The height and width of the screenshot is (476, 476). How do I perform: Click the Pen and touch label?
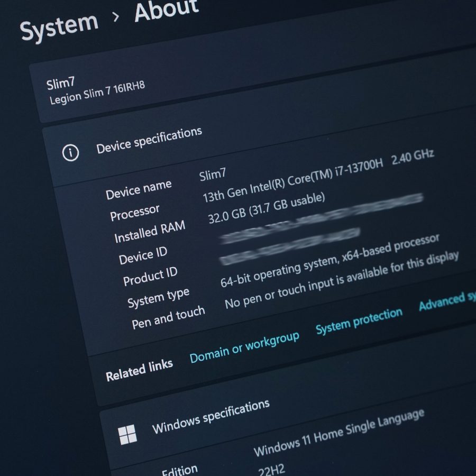point(169,317)
